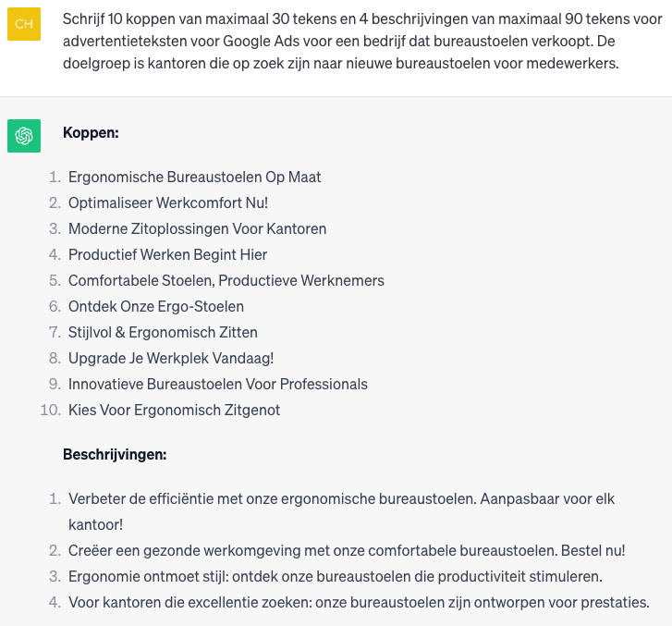672x626 pixels.
Task: Click 'Moderne Zitoplossingen Voor Kantoren' line
Action: click(198, 228)
